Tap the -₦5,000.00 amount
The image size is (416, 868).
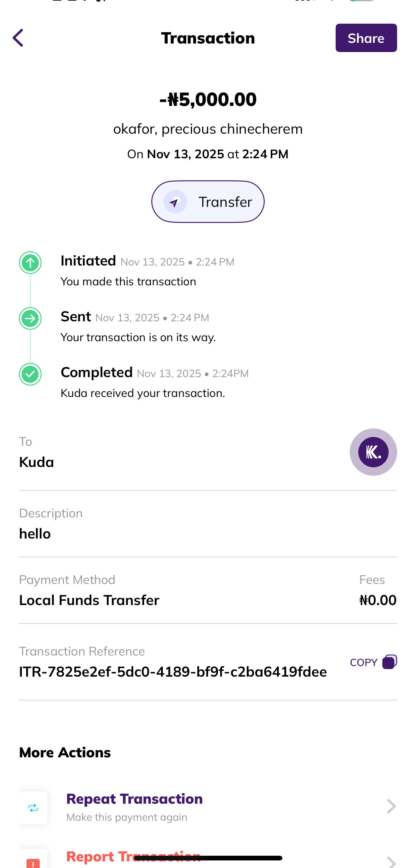coord(208,99)
